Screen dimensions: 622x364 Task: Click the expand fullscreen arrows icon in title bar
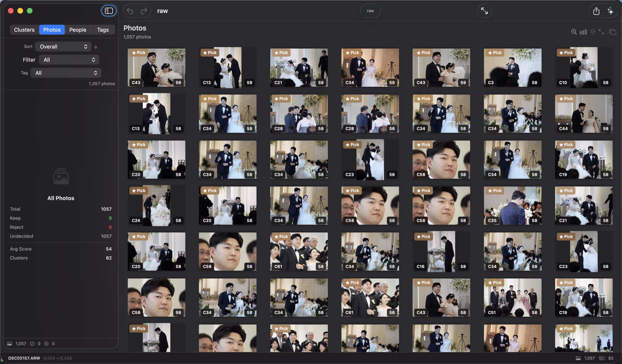tap(484, 11)
